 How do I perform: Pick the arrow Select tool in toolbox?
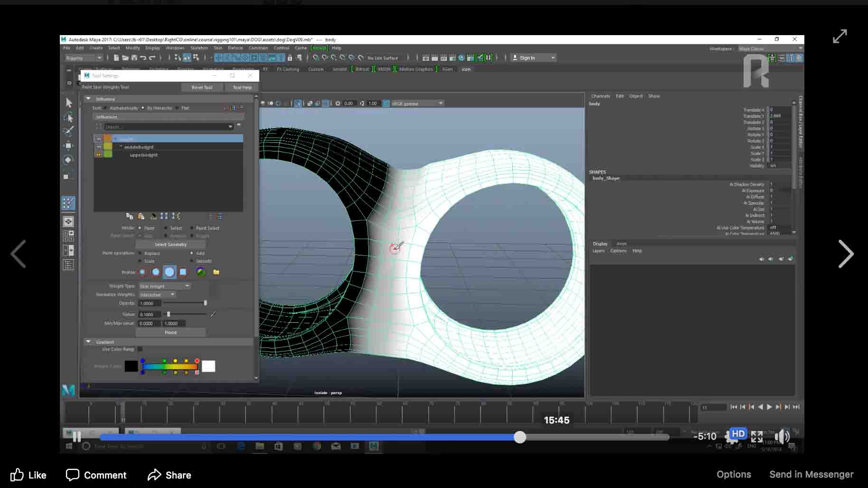(69, 103)
